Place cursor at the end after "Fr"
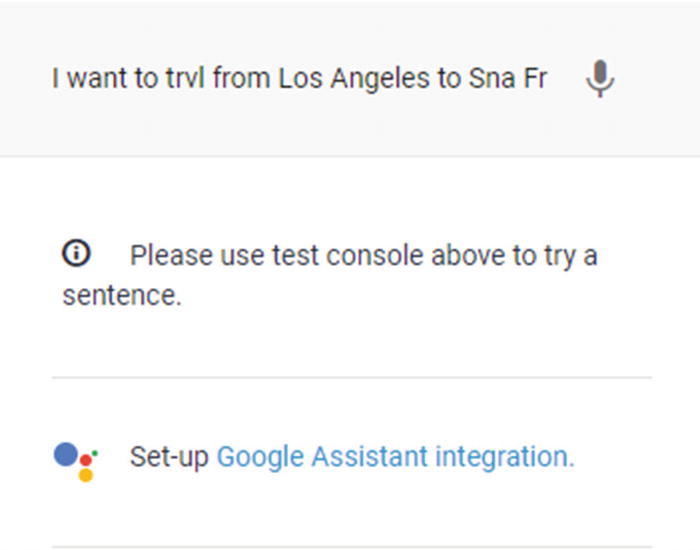This screenshot has height=550, width=700. (x=548, y=79)
